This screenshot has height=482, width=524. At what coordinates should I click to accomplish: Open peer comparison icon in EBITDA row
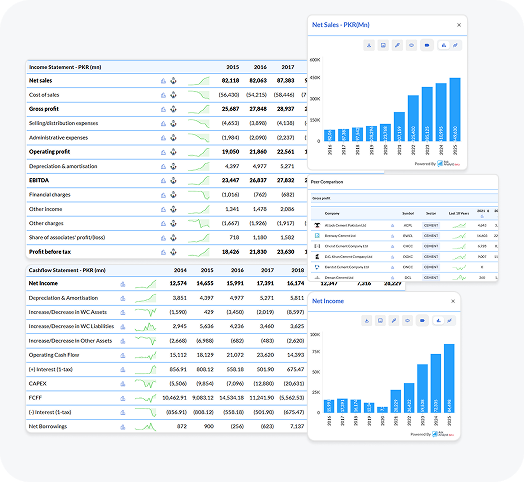(x=173, y=180)
